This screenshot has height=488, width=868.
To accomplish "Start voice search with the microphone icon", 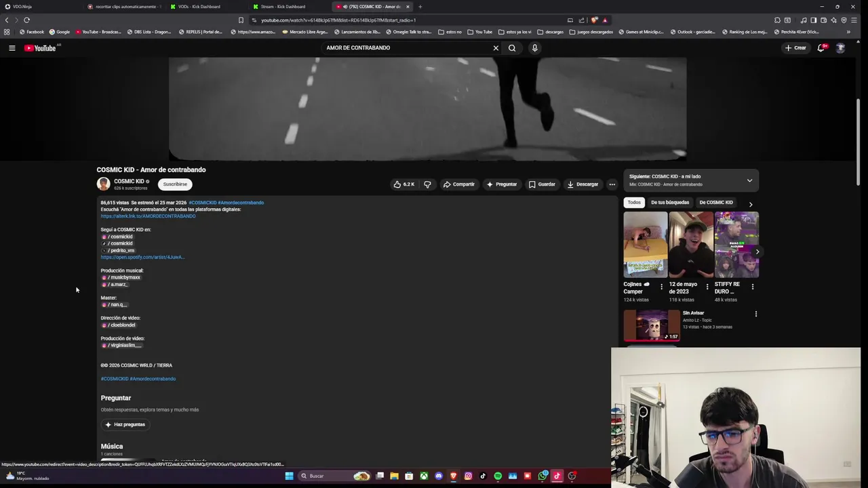I will pyautogui.click(x=534, y=48).
